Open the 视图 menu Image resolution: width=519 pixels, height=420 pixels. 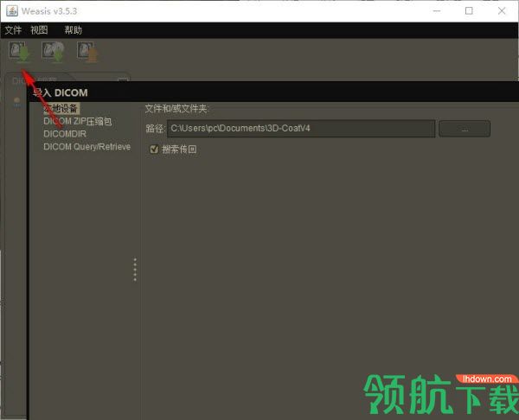click(40, 30)
